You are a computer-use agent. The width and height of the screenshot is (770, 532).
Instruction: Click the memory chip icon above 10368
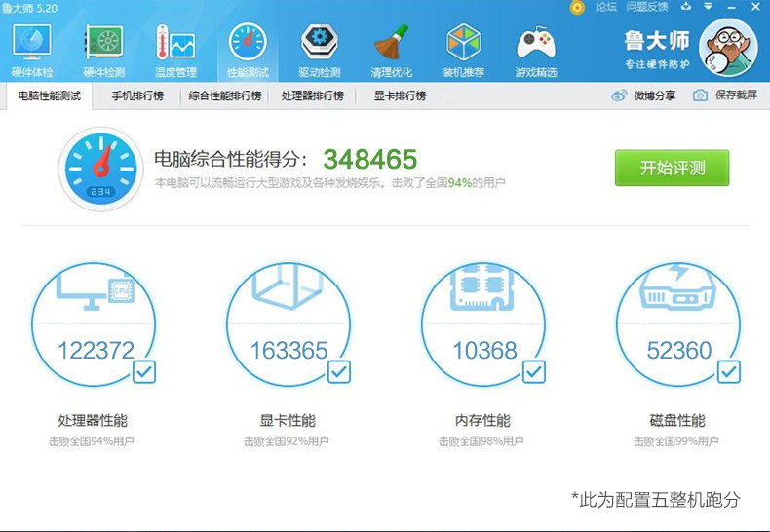point(483,288)
